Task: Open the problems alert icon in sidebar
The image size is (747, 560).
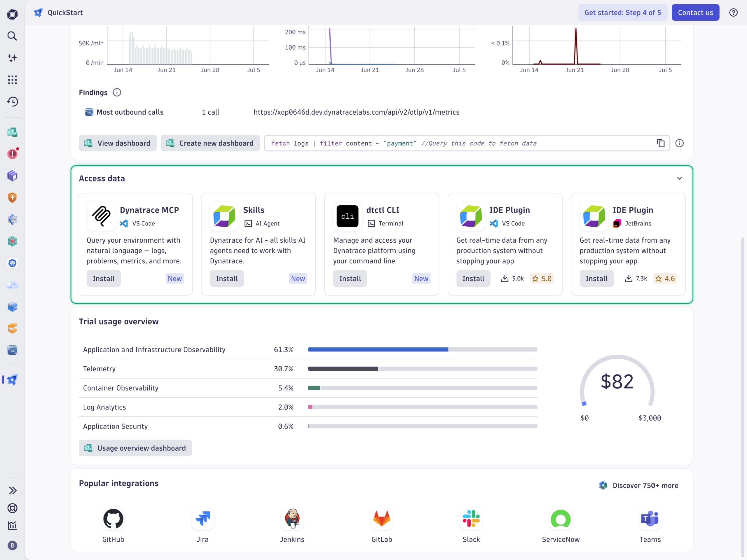Action: (x=12, y=154)
